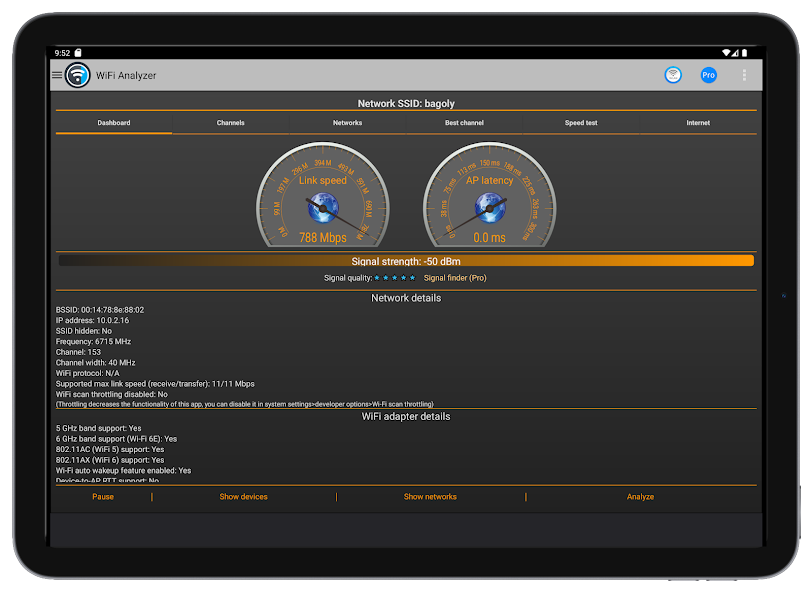
Task: Open the Speed test tab
Action: 581,123
